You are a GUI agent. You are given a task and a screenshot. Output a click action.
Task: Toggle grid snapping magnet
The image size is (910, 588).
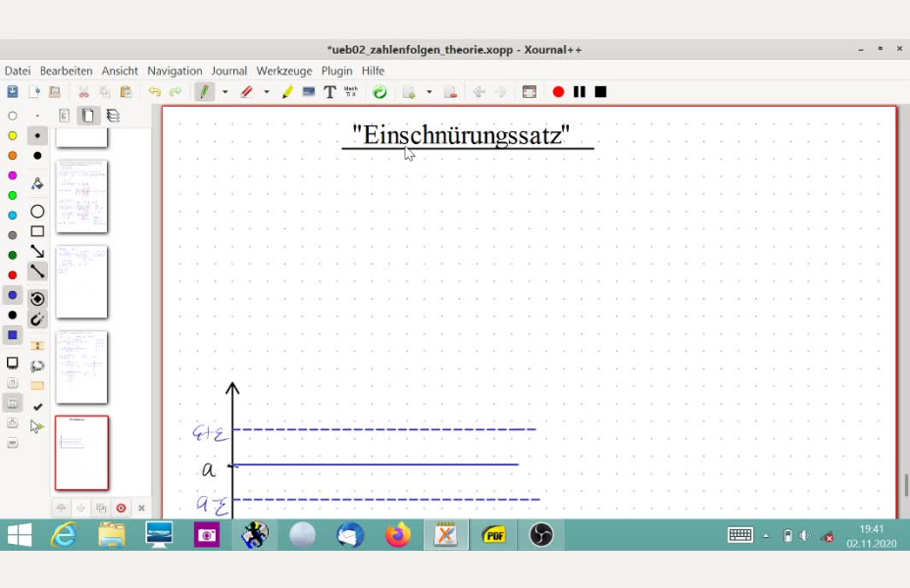(x=37, y=318)
